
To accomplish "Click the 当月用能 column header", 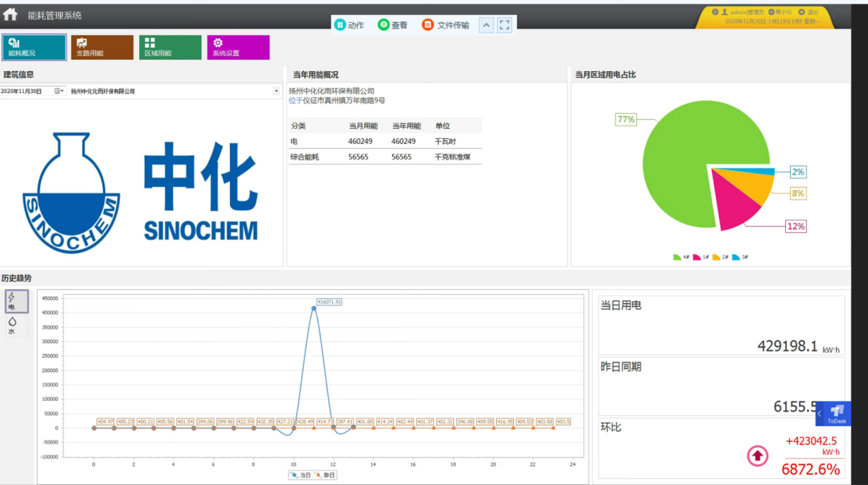I will (x=363, y=126).
